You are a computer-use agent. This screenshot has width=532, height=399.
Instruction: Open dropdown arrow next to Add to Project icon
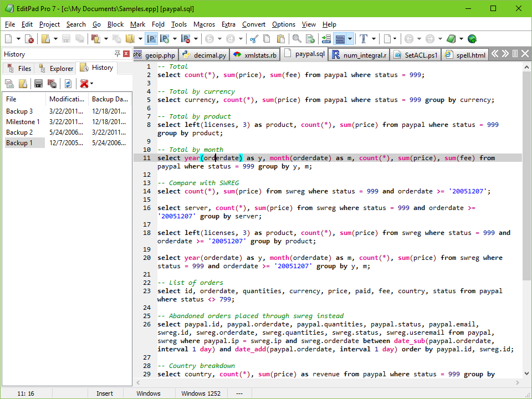coord(175,39)
